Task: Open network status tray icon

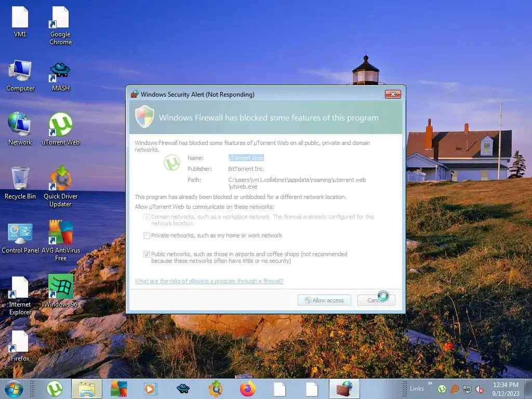Action: [x=467, y=389]
